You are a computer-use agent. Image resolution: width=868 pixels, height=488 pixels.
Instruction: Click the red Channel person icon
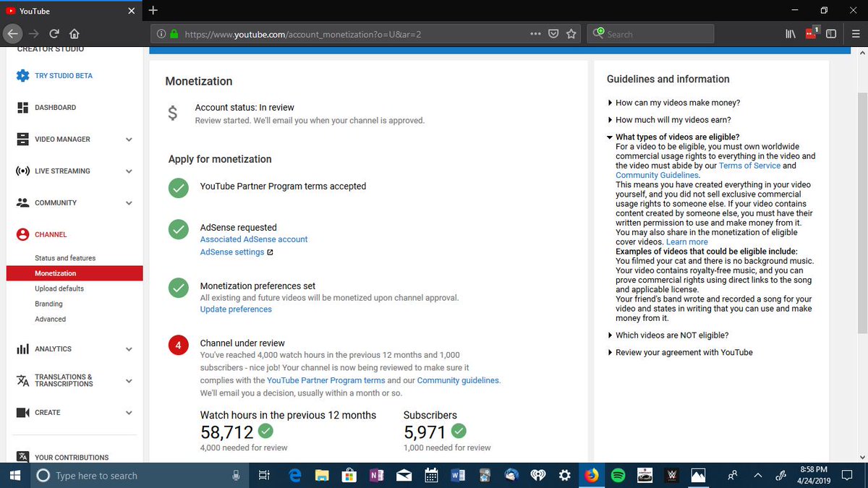click(22, 234)
